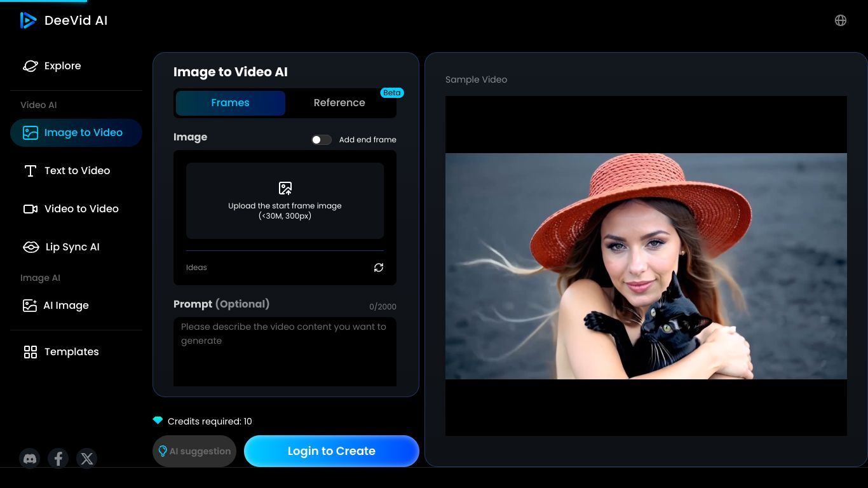Click the upload start frame image text
This screenshot has width=868, height=488.
coord(285,211)
